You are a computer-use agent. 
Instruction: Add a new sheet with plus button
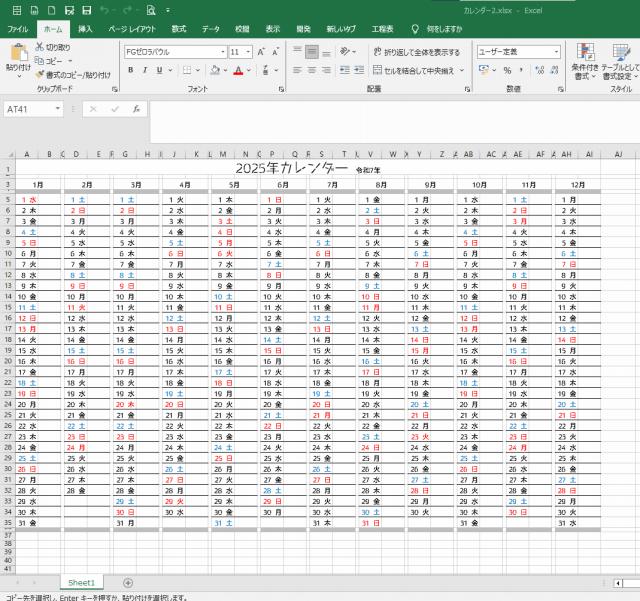click(x=128, y=582)
